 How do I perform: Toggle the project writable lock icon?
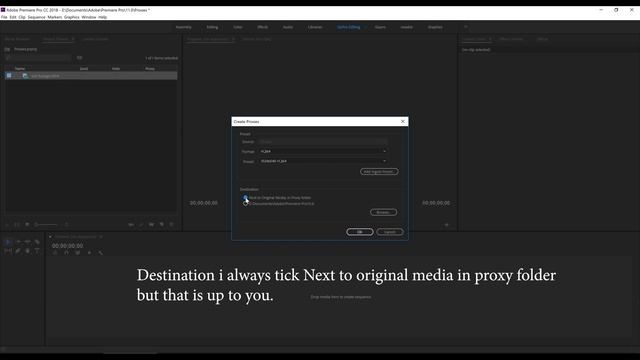[x=7, y=224]
